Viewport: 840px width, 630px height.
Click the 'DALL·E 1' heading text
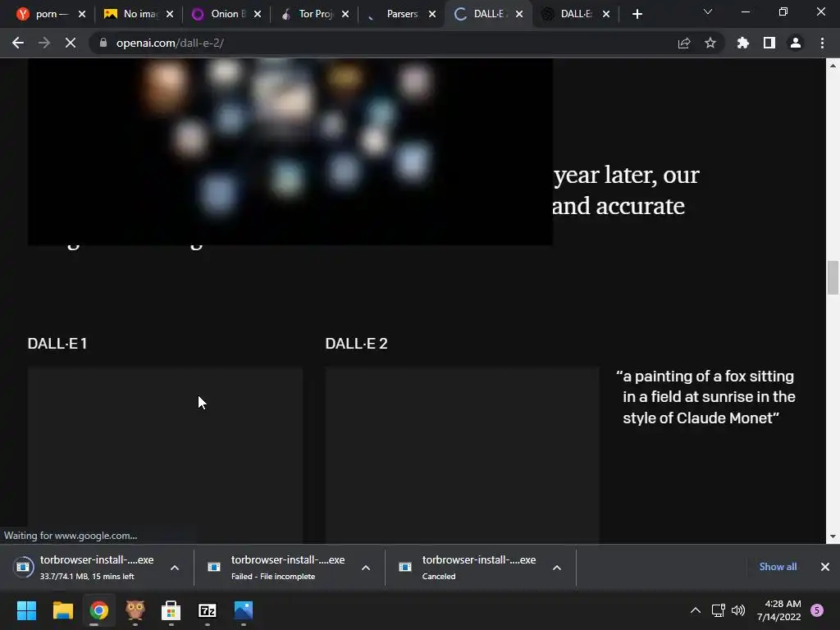click(x=57, y=344)
